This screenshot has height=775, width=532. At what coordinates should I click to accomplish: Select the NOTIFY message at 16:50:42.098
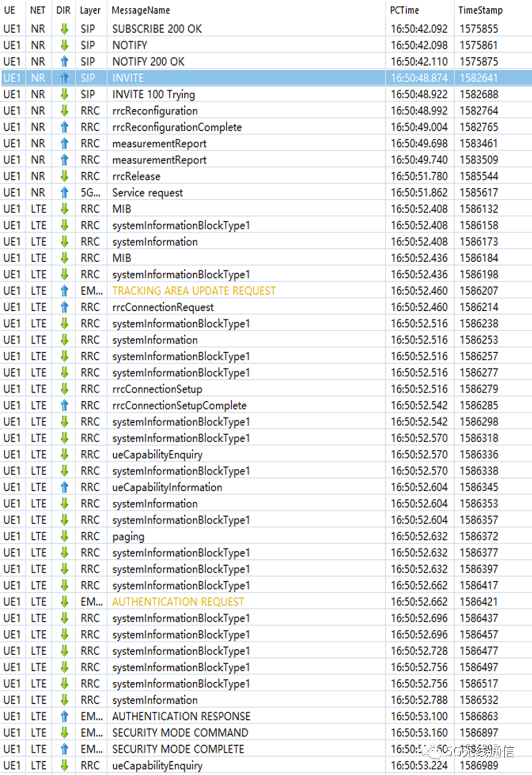(x=130, y=45)
